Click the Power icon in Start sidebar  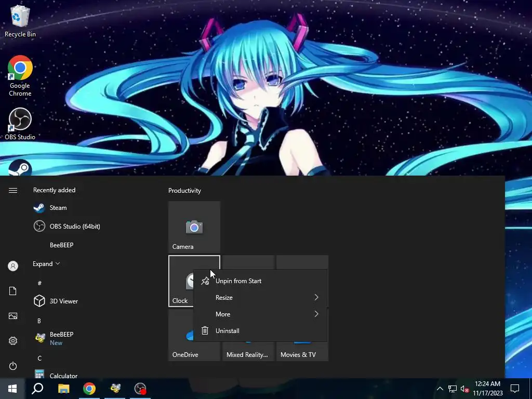[13, 366]
